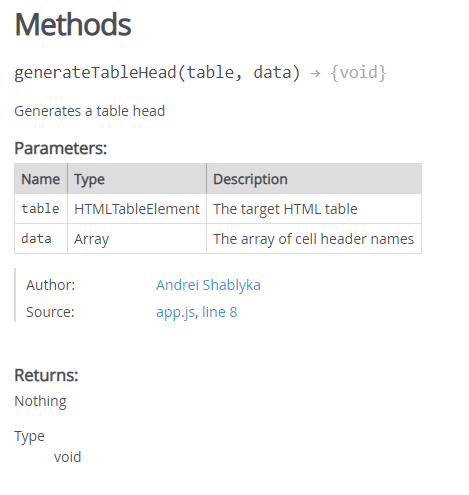This screenshot has width=469, height=495.
Task: Click the Type column header
Action: (x=137, y=179)
